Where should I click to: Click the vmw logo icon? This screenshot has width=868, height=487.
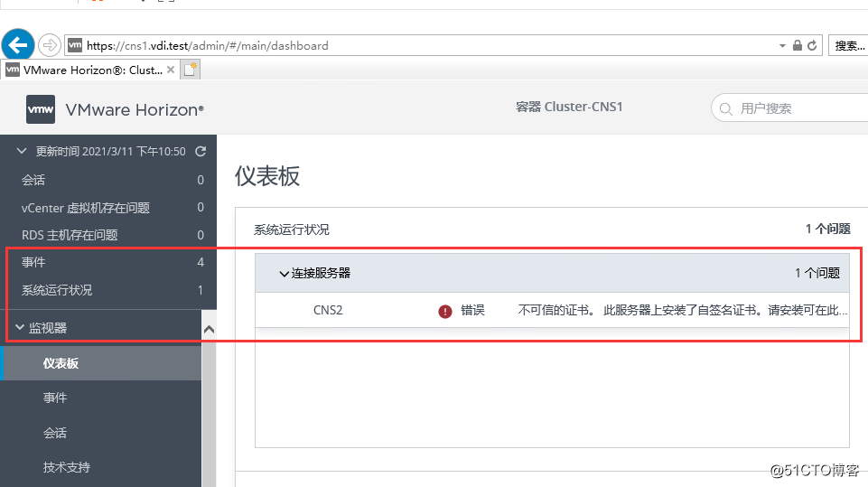coord(41,109)
